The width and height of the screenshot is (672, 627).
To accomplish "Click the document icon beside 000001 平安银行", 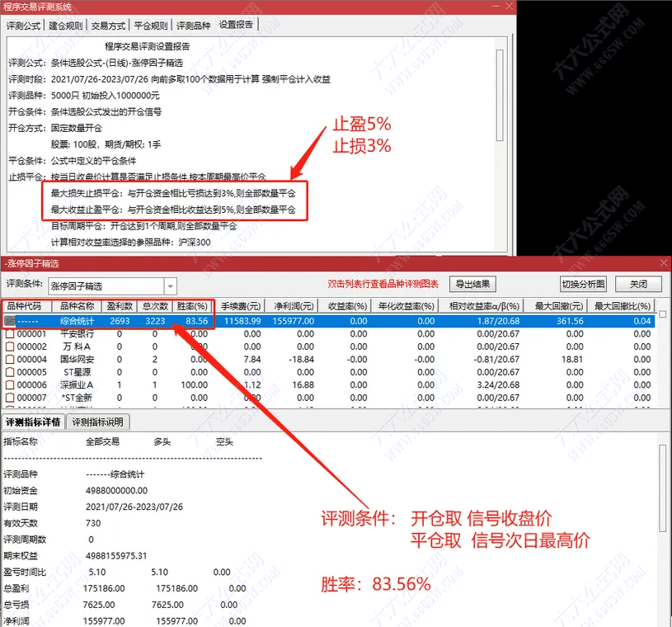I will [8, 334].
